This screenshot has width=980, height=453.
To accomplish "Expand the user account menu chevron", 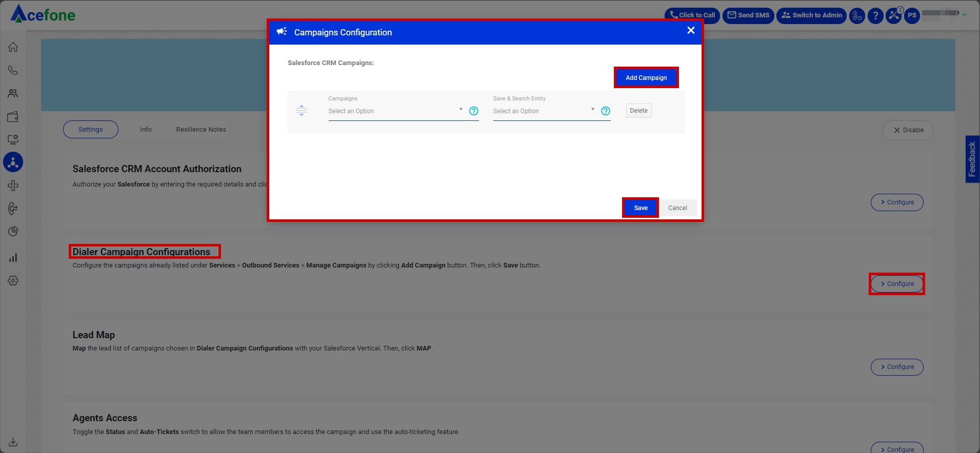I will click(964, 15).
